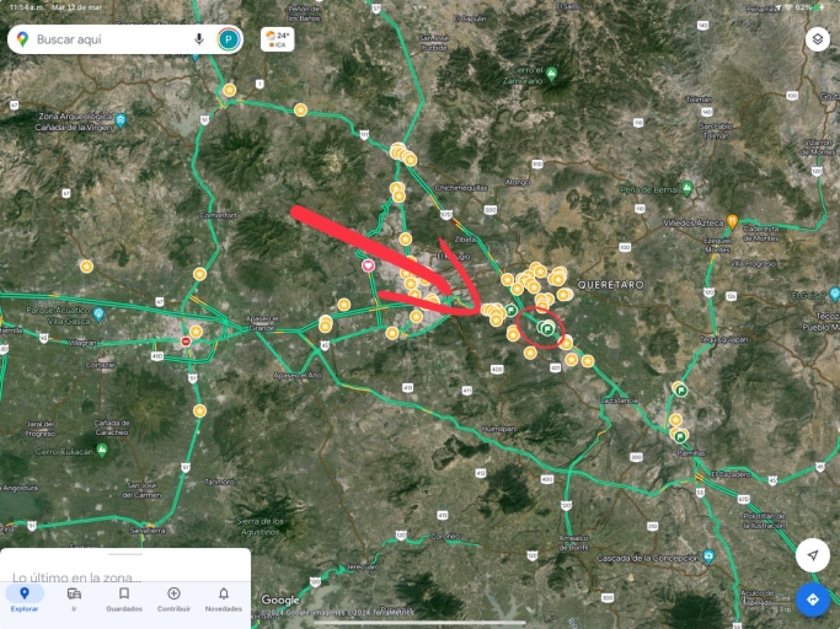Open the profile account avatar 'P'
The width and height of the screenshot is (840, 629).
pos(229,39)
